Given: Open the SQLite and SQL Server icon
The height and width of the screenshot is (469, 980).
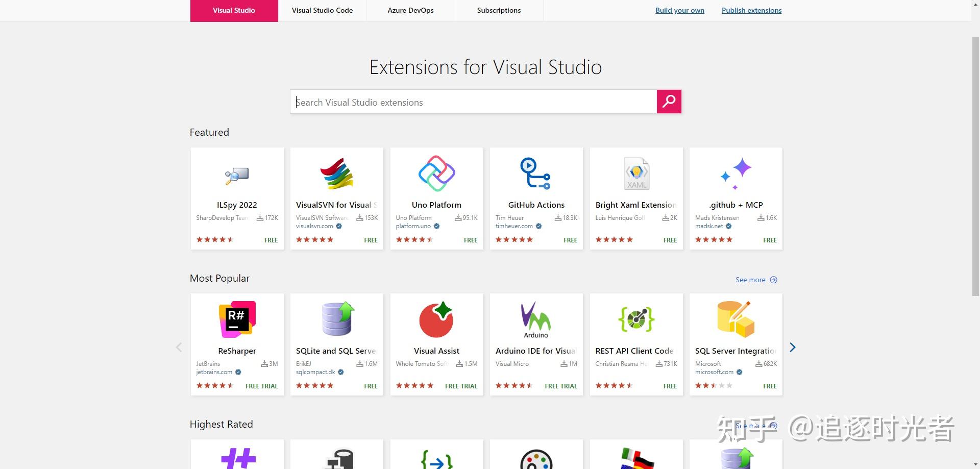Looking at the screenshot, I should (337, 318).
